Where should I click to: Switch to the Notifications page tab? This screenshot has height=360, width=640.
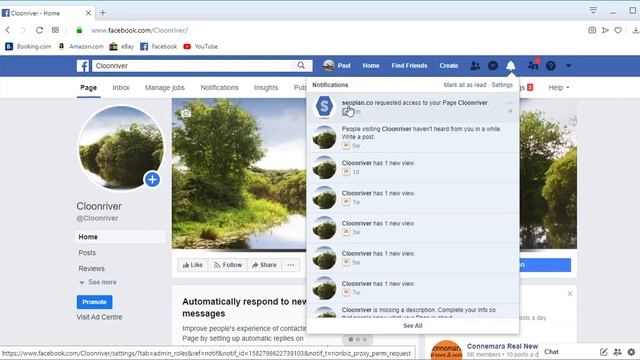(219, 87)
